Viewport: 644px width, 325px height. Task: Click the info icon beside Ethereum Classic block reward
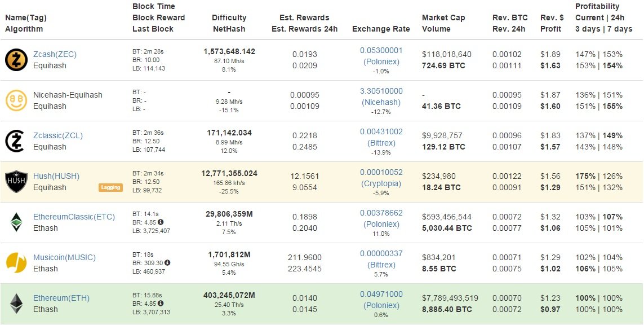161,222
